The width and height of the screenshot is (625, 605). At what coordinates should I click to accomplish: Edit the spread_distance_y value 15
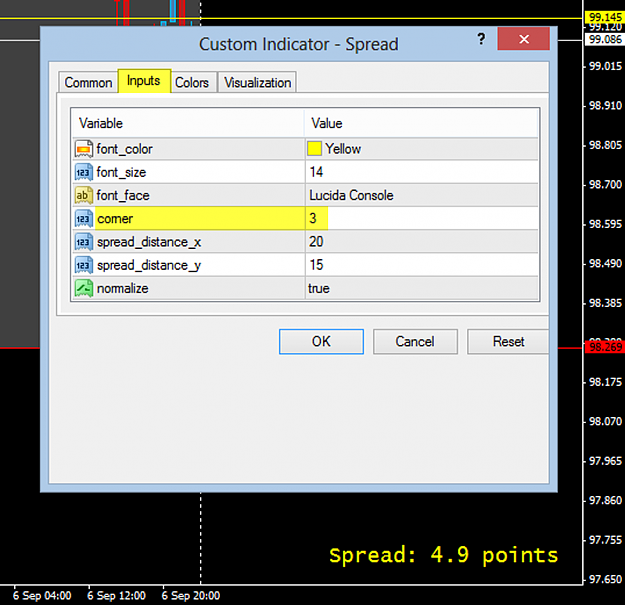click(316, 265)
